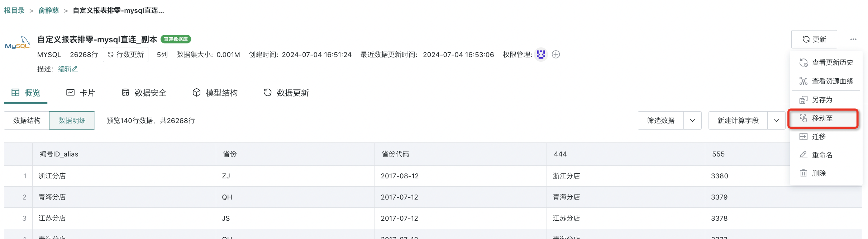
Task: Click the 编辑 description link
Action: click(68, 69)
